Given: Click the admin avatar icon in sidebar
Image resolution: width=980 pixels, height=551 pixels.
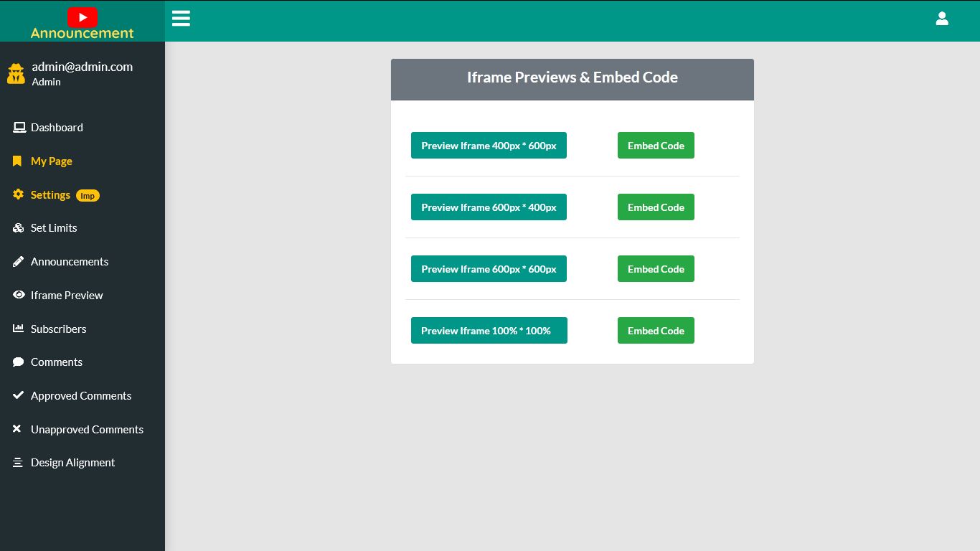Looking at the screenshot, I should pyautogui.click(x=16, y=73).
